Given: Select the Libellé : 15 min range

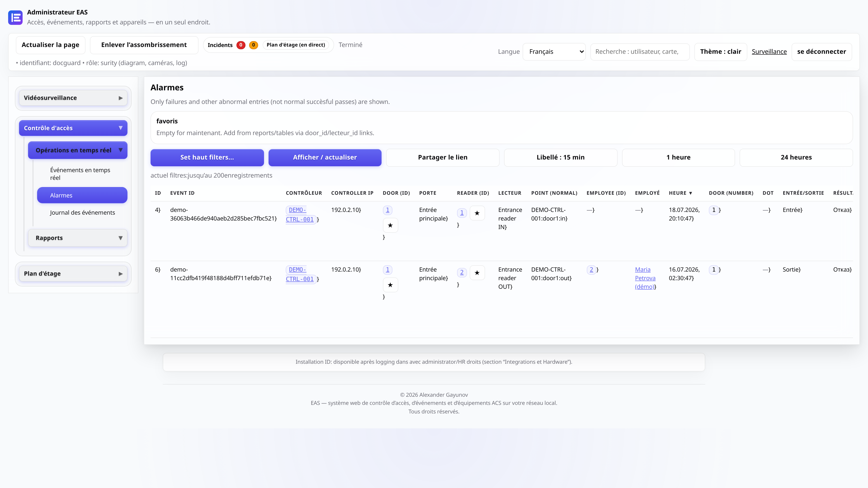Looking at the screenshot, I should point(560,157).
